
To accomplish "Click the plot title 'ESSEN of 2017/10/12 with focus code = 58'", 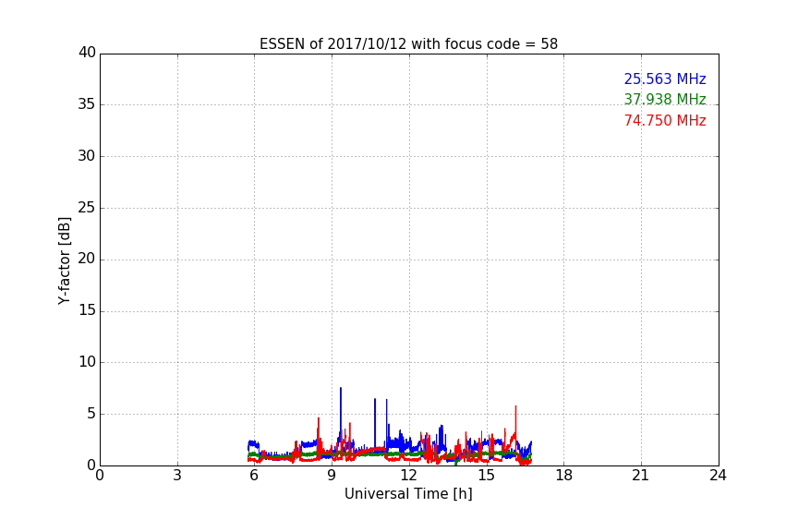I will pos(408,43).
